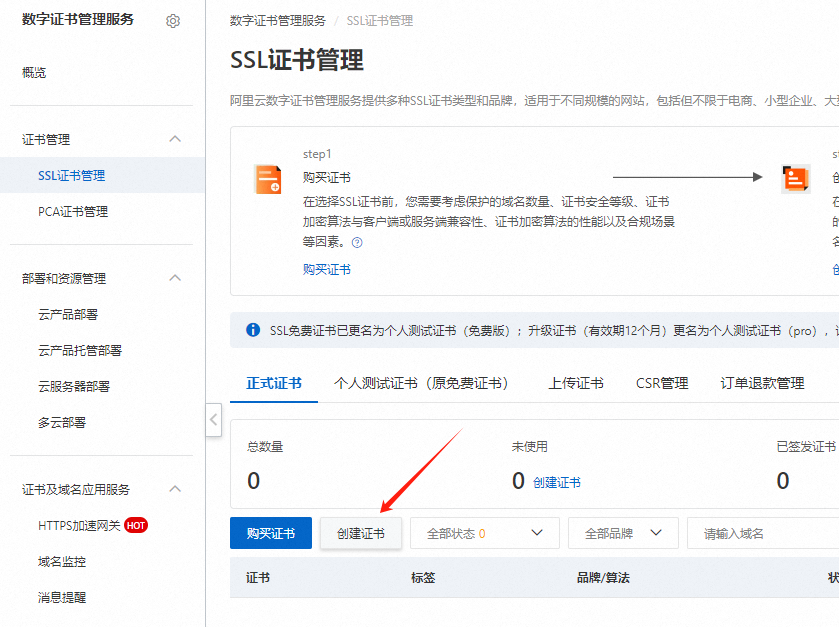Collapse the 部署和资源管理 menu group
The height and width of the screenshot is (627, 839).
click(x=175, y=278)
